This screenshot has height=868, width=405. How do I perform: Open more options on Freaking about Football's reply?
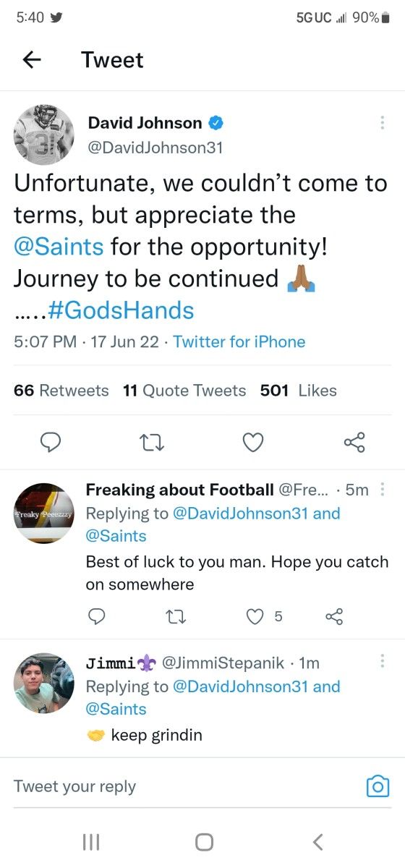tap(383, 490)
